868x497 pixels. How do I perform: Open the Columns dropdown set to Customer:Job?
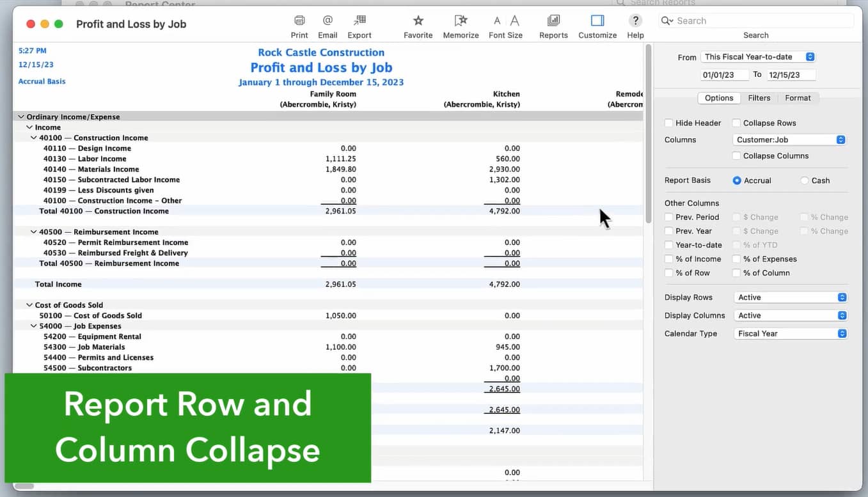[789, 139]
